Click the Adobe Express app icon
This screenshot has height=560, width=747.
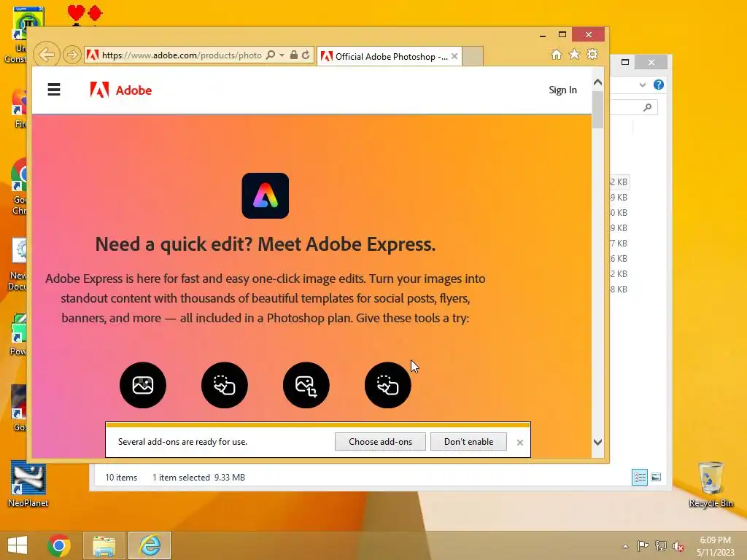click(x=266, y=195)
